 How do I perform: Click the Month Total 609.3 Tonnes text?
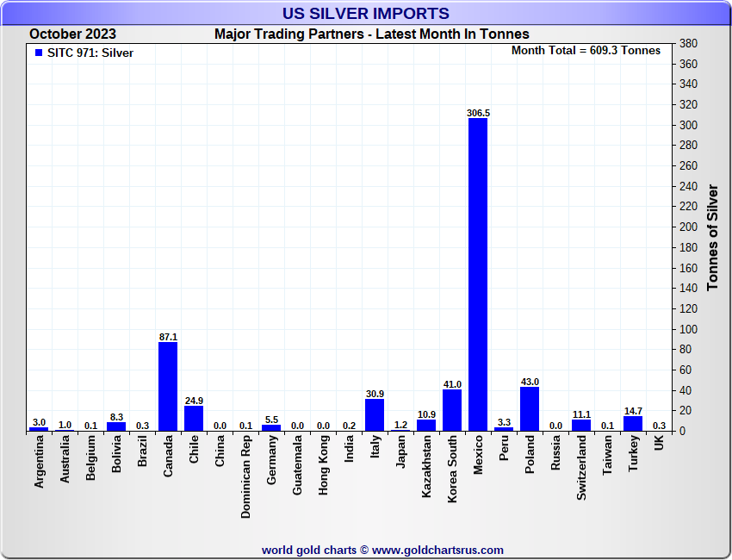tap(586, 51)
